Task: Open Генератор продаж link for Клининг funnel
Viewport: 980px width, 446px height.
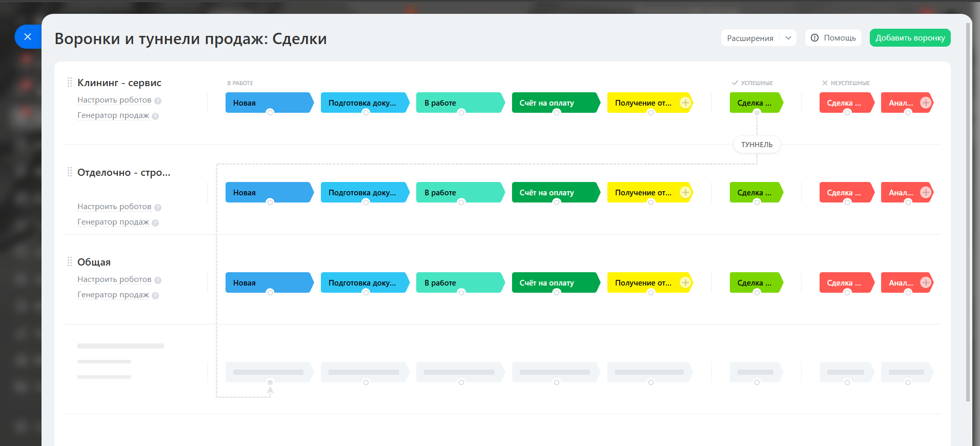Action: tap(113, 115)
